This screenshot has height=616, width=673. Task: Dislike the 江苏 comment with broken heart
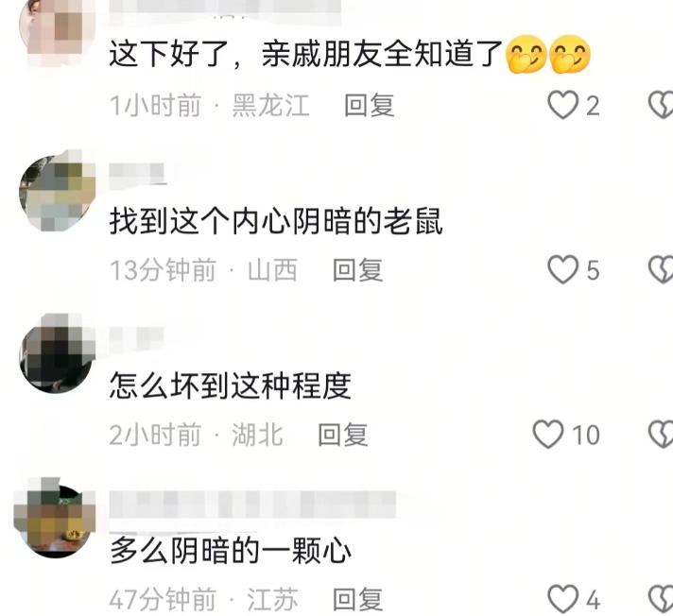click(x=661, y=599)
